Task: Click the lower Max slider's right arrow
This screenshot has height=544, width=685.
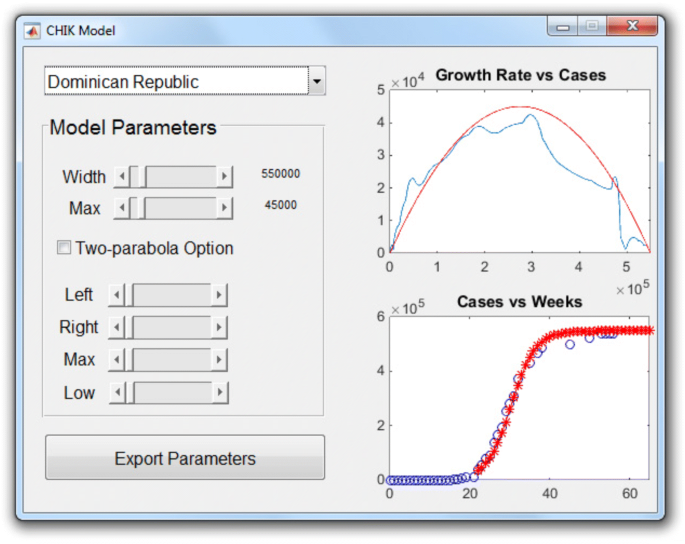Action: click(x=219, y=360)
